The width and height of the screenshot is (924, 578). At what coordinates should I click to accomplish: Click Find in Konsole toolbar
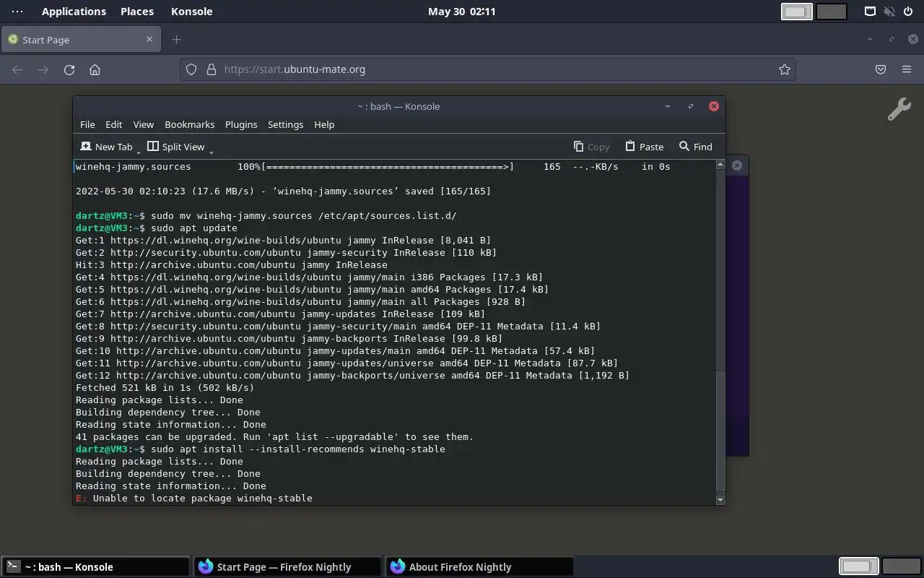[x=695, y=147]
